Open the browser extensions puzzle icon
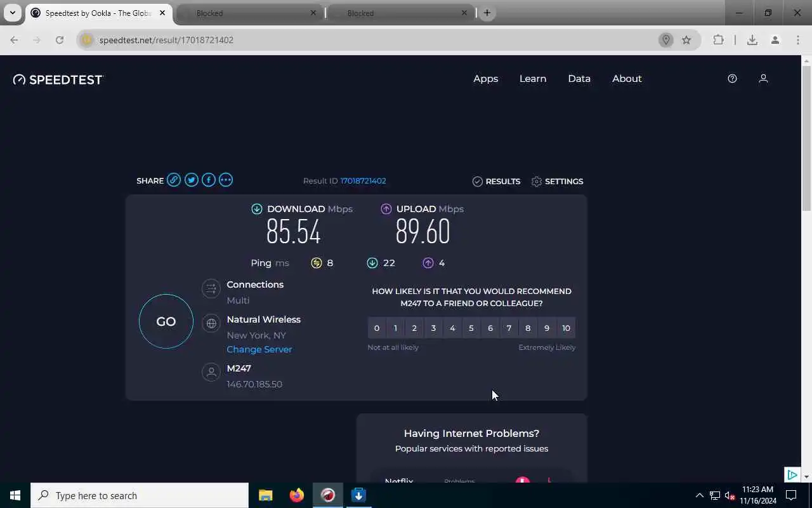Image resolution: width=812 pixels, height=508 pixels. tap(718, 40)
